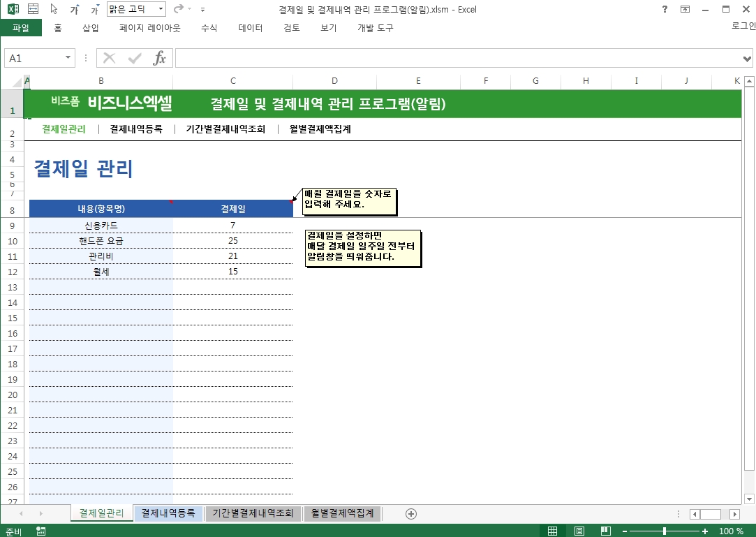Click the 결제일관리 navigation link

(64, 129)
